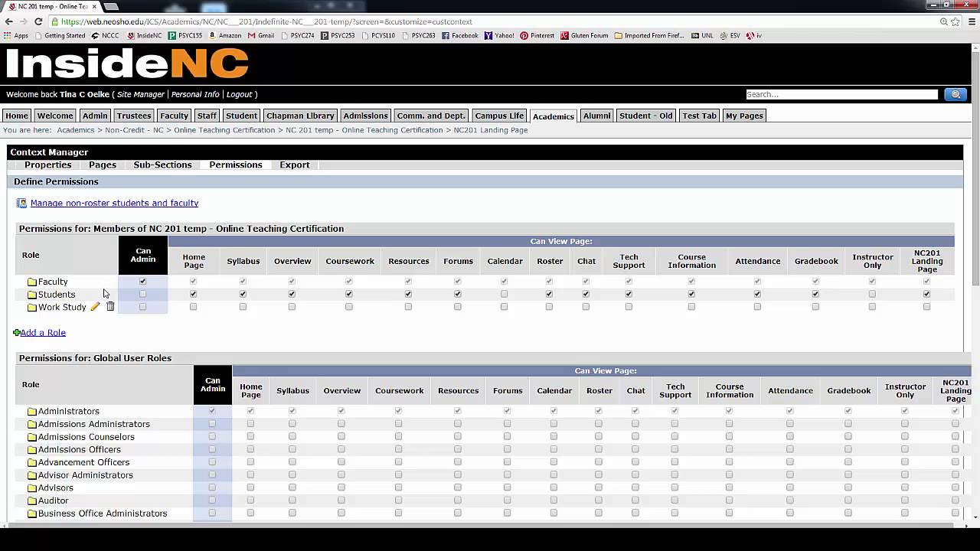Toggle Can Admin for Admissions Counselors
Screen dimensions: 980x551
[x=212, y=437]
